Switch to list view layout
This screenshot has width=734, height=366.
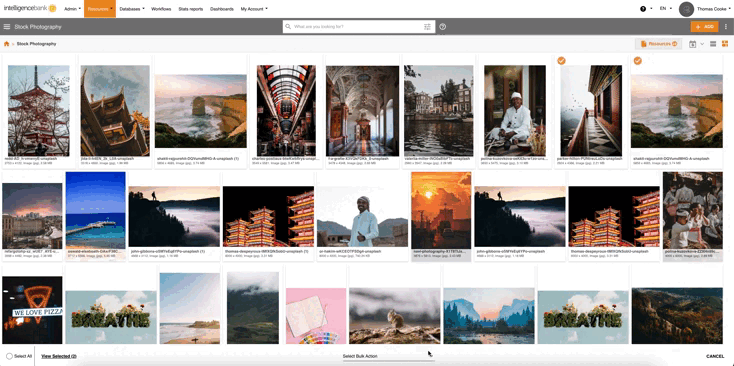(713, 44)
